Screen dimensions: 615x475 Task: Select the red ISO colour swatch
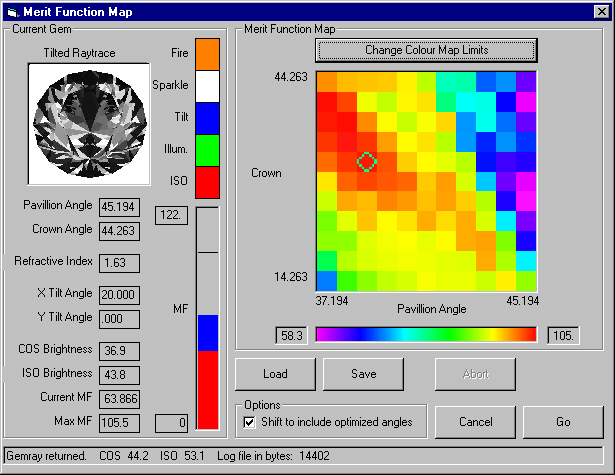pyautogui.click(x=207, y=182)
